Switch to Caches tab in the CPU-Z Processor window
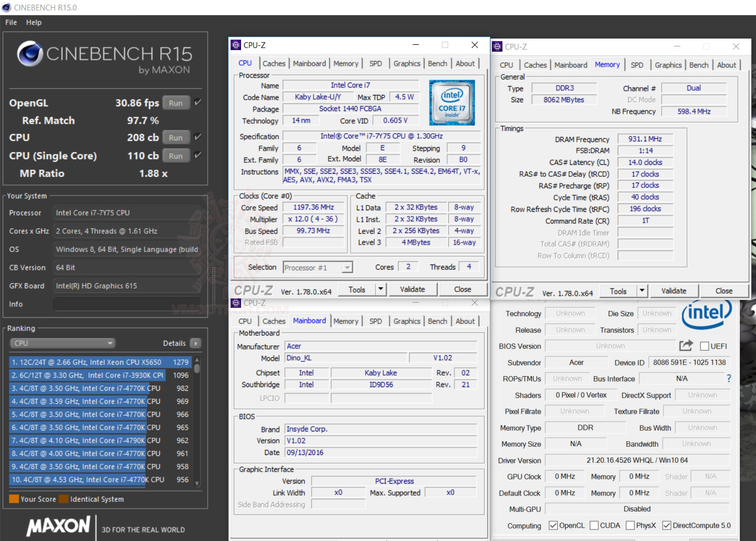The width and height of the screenshot is (756, 541). [x=274, y=64]
